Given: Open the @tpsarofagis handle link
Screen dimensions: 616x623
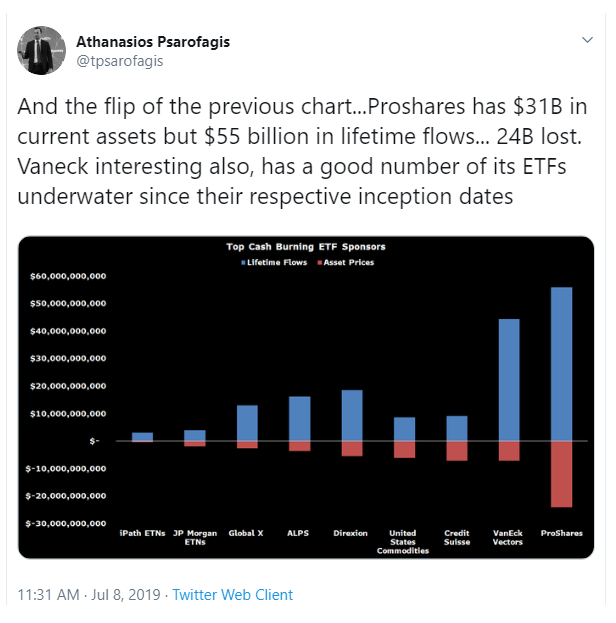Looking at the screenshot, I should coord(120,61).
